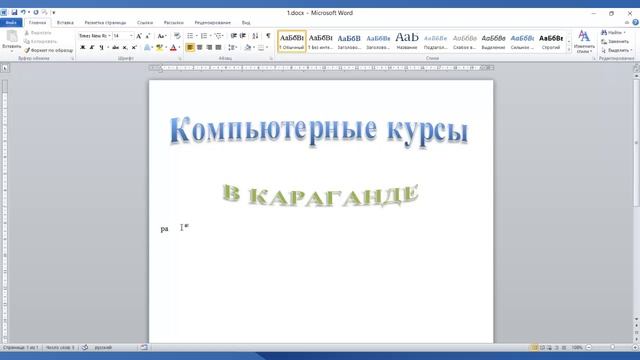Switch to Print Layout view in status bar

(x=534, y=347)
